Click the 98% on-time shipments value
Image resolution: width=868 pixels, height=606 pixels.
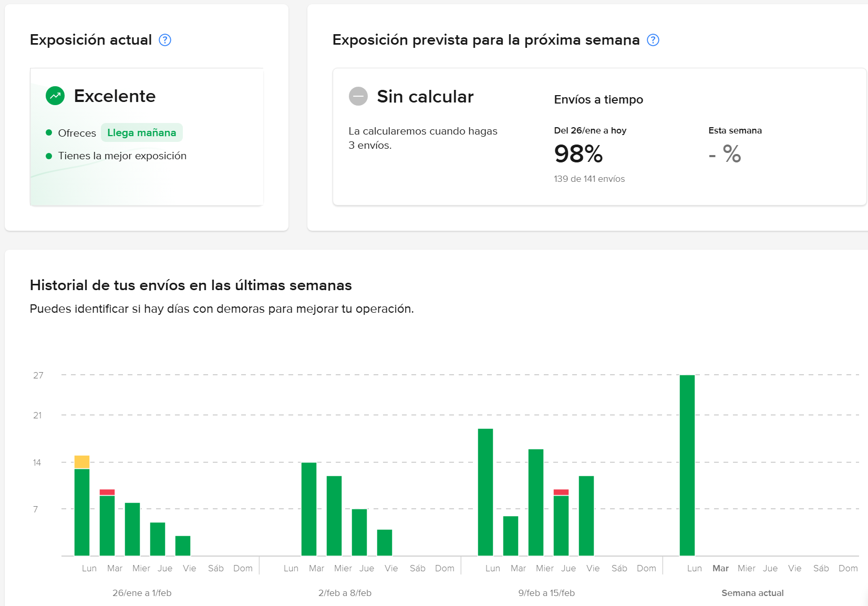pos(578,154)
